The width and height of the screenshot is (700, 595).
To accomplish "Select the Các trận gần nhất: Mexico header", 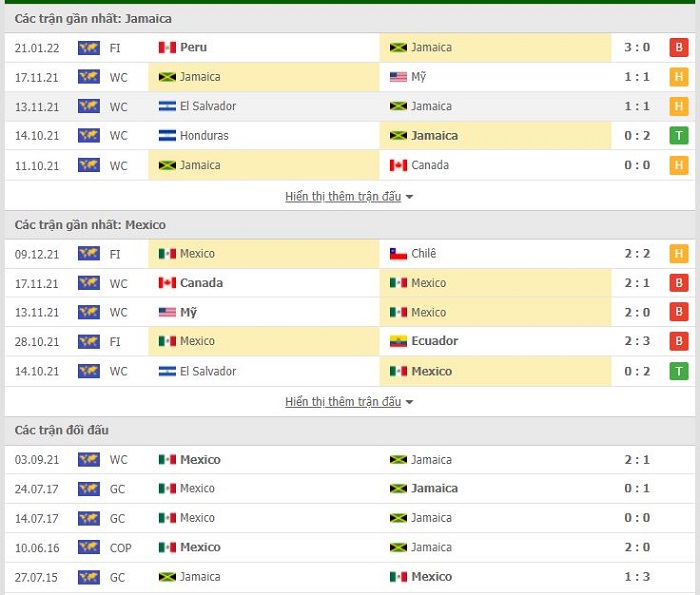I will pyautogui.click(x=90, y=225).
